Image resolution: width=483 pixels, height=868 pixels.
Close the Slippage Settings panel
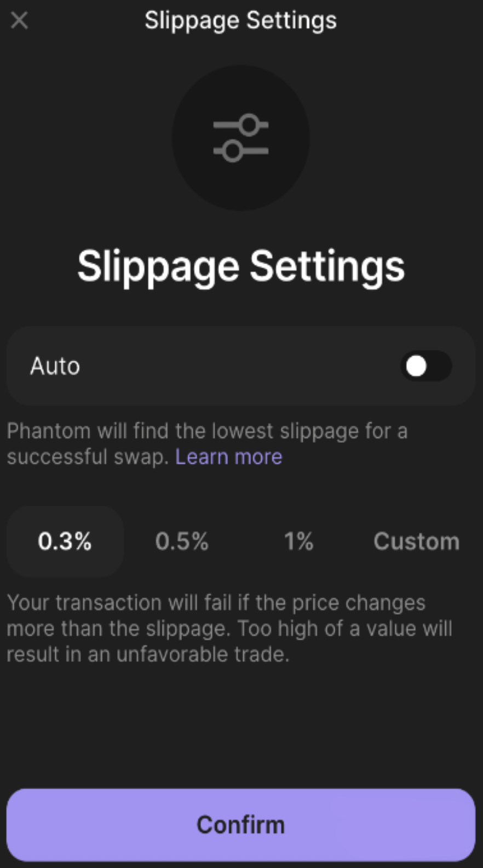click(x=19, y=21)
